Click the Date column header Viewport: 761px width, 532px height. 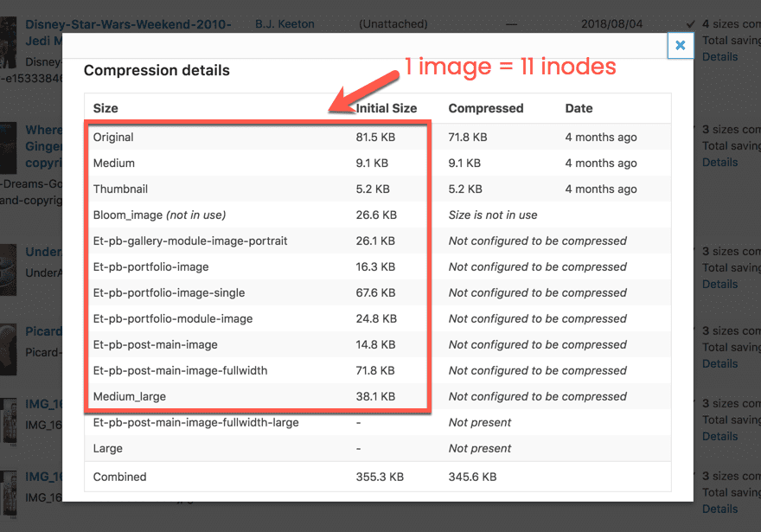click(579, 108)
